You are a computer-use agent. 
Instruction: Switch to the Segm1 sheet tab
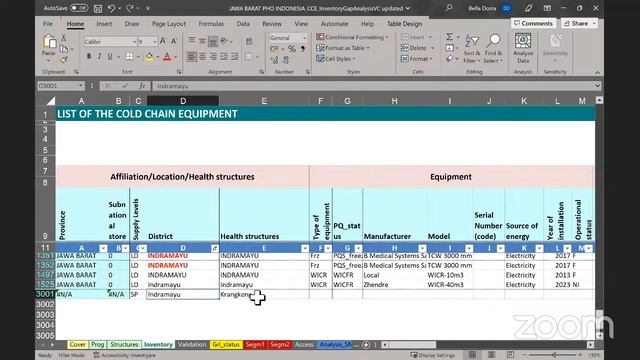pyautogui.click(x=255, y=345)
